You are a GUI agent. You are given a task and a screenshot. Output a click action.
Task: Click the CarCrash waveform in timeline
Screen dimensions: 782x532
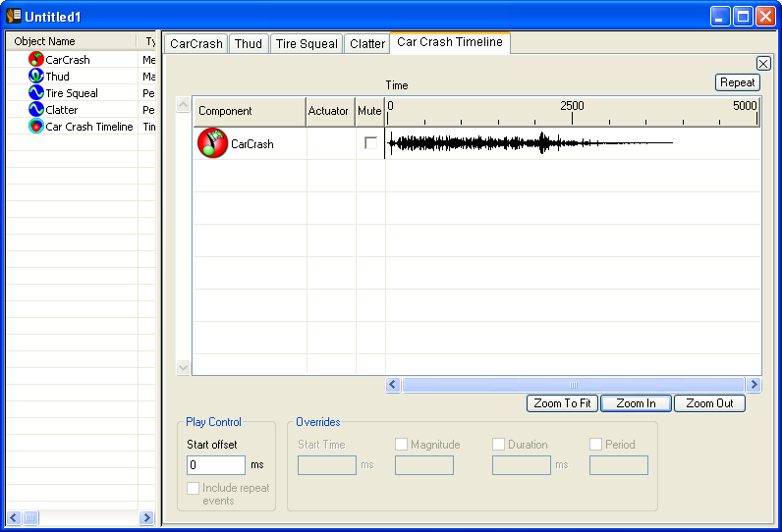[530, 143]
